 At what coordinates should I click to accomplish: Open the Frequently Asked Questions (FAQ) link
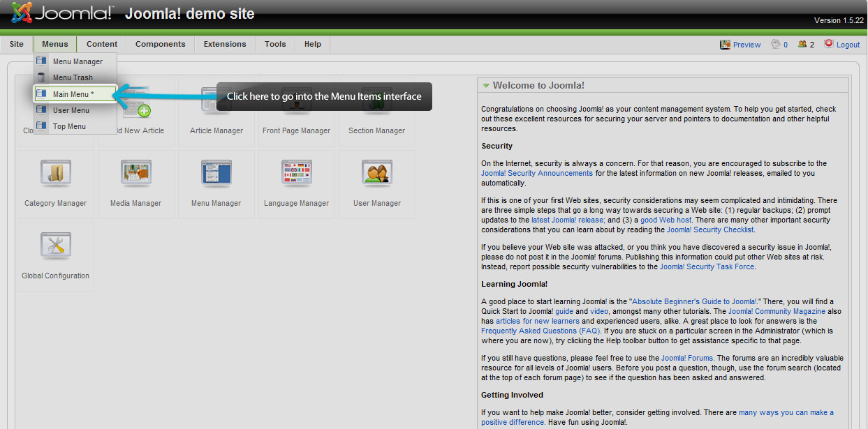coord(541,331)
